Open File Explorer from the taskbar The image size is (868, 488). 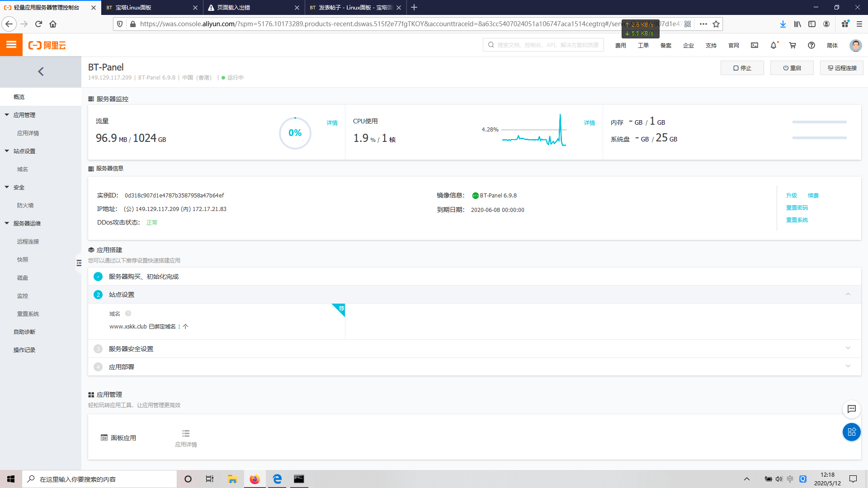tap(233, 479)
